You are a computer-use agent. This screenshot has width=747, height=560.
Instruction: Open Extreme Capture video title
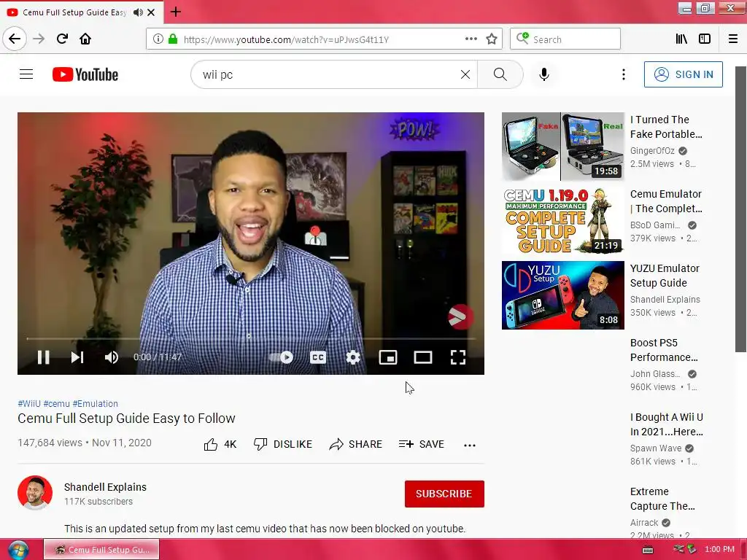[662, 499]
